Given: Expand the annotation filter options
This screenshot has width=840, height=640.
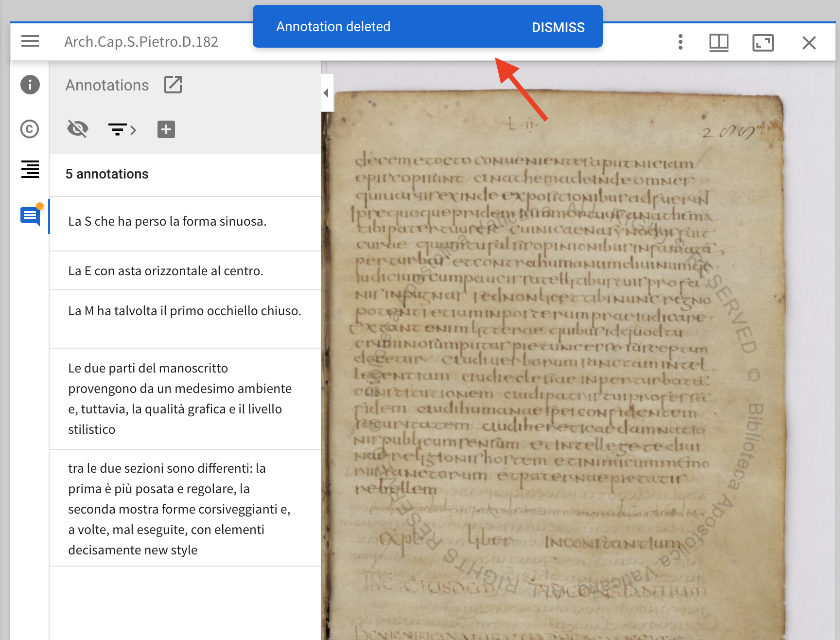Looking at the screenshot, I should coord(122,129).
